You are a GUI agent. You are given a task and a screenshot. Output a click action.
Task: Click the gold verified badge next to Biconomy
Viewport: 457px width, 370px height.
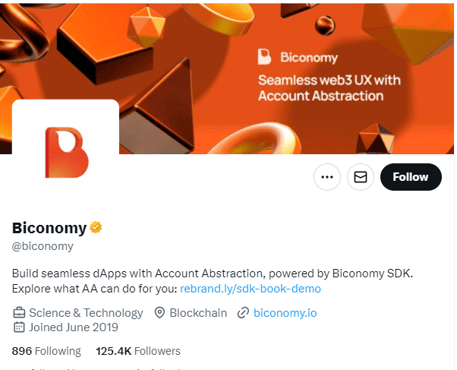(x=96, y=227)
